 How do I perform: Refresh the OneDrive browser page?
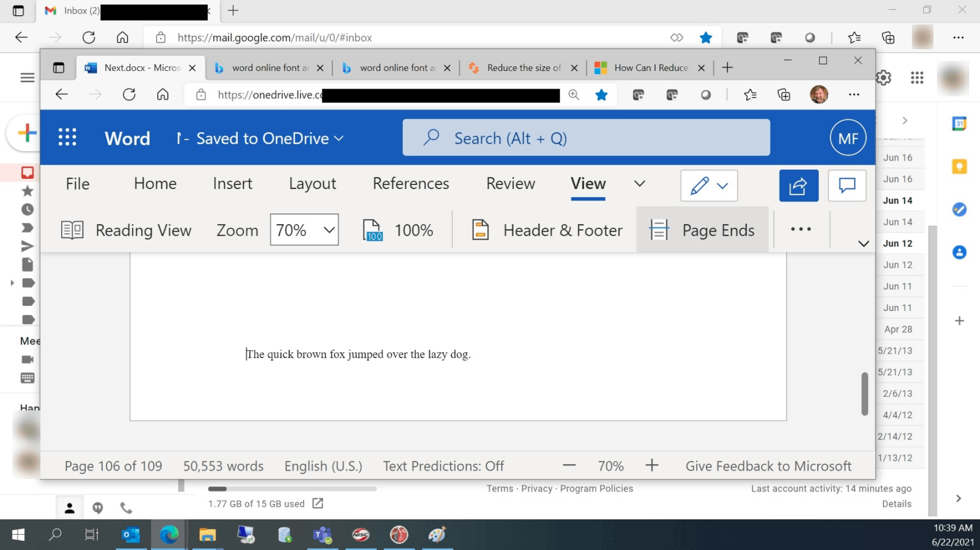(x=129, y=95)
